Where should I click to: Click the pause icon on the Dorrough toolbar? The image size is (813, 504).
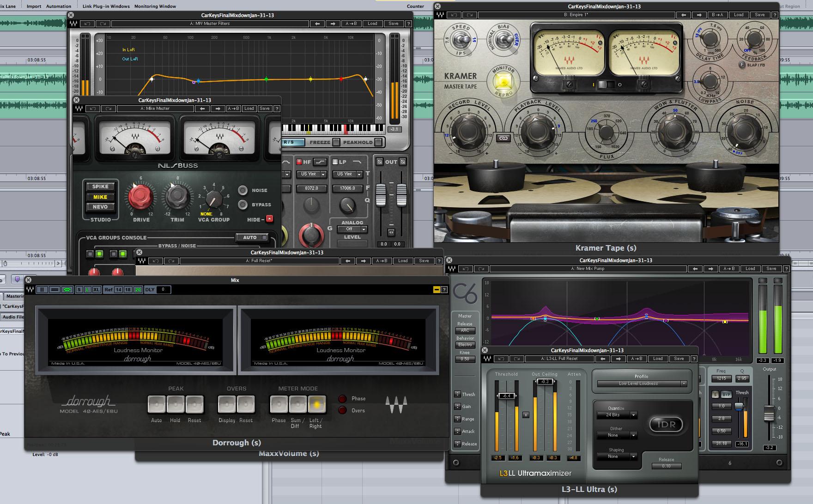pyautogui.click(x=42, y=289)
